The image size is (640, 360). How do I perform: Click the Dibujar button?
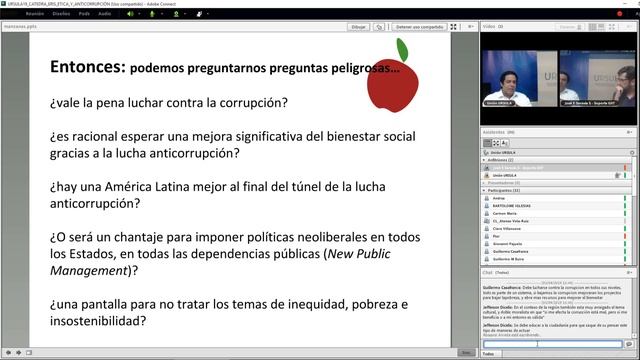coord(358,27)
